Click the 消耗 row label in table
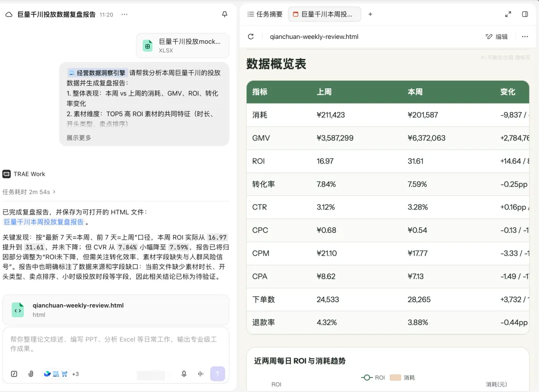Image resolution: width=539 pixels, height=392 pixels. pyautogui.click(x=260, y=115)
